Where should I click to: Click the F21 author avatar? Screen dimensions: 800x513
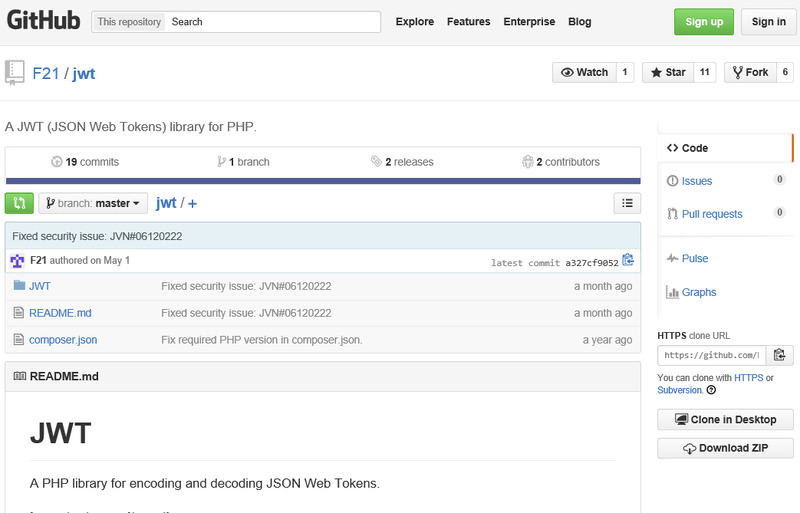click(17, 260)
